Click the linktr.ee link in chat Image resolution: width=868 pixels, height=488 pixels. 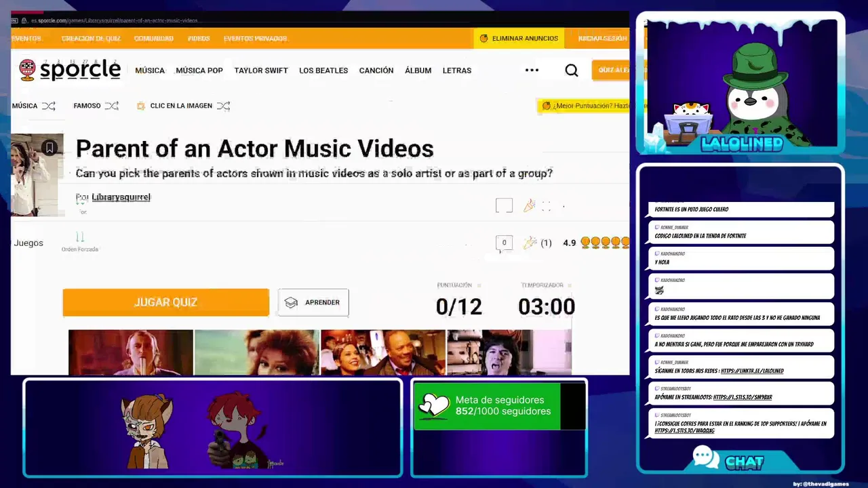pyautogui.click(x=752, y=371)
